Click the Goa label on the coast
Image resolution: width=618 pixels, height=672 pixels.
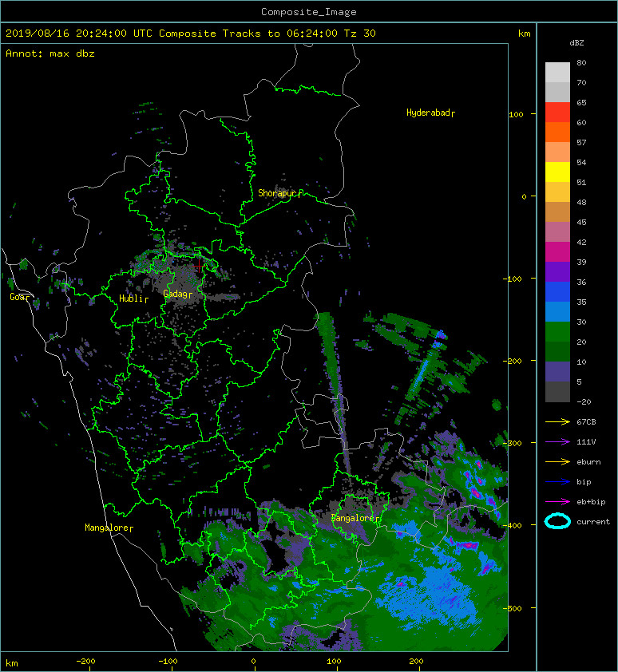[20, 297]
